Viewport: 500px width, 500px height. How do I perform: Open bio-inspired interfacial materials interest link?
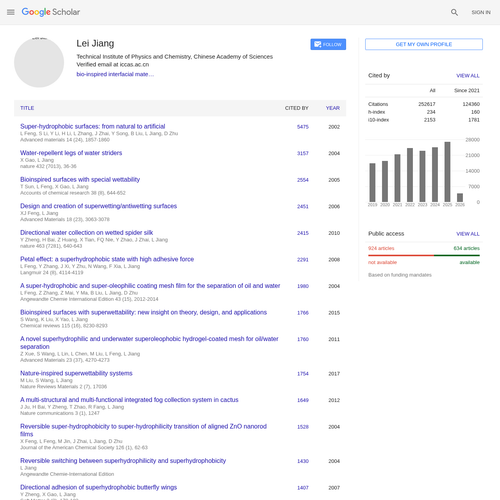(x=115, y=74)
